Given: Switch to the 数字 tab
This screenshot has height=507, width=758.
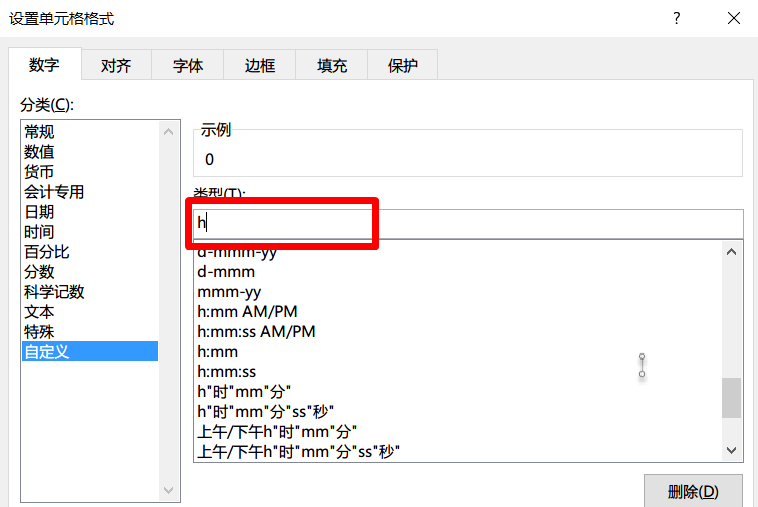Looking at the screenshot, I should (x=44, y=64).
